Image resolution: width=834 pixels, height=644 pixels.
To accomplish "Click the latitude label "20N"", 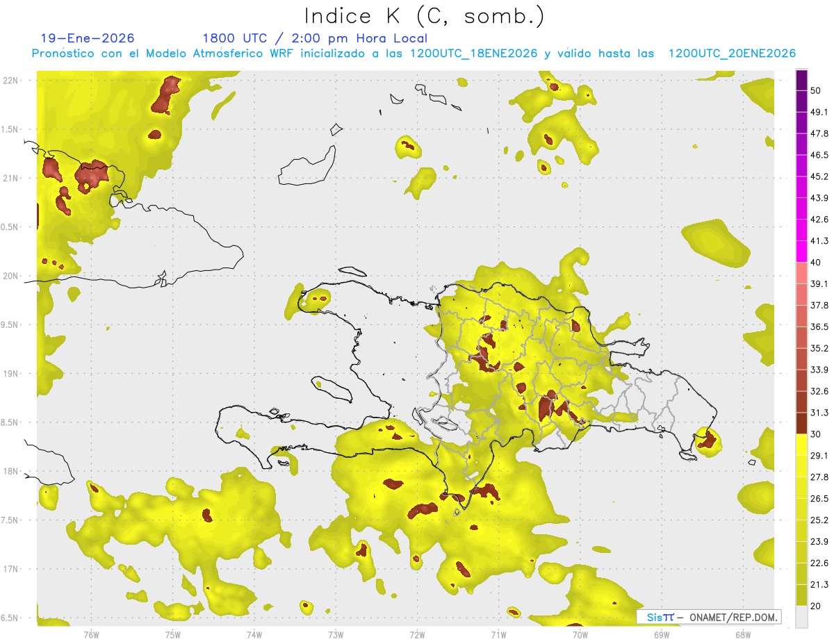I will 10,276.
